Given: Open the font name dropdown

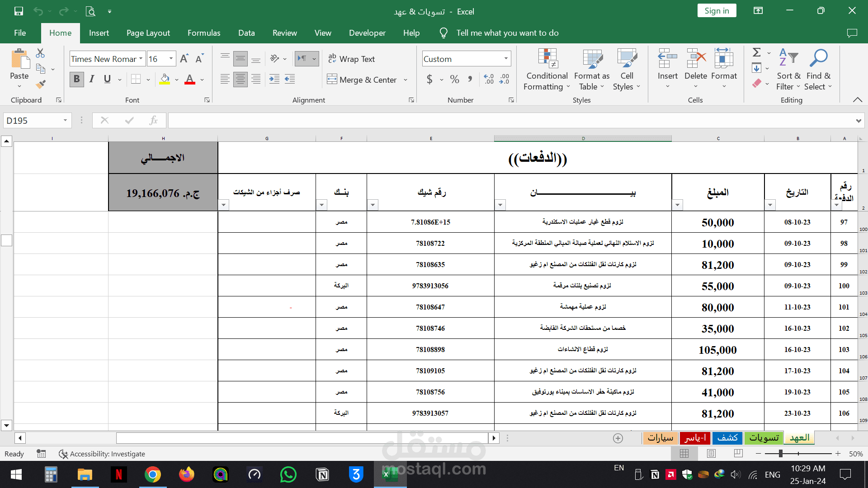Looking at the screenshot, I should (142, 59).
